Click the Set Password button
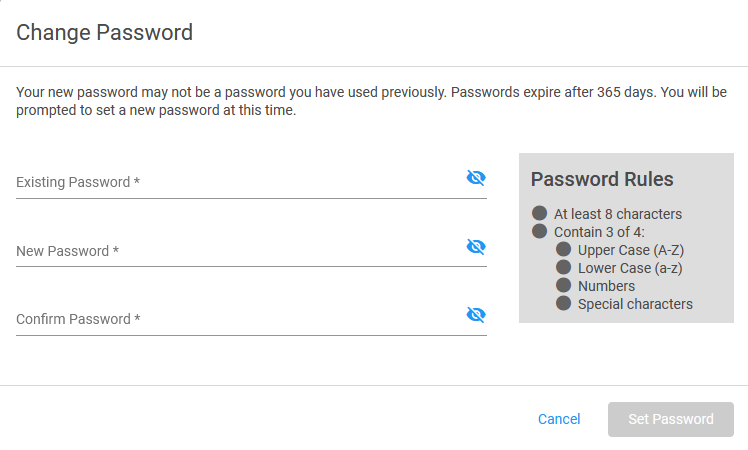 [671, 419]
